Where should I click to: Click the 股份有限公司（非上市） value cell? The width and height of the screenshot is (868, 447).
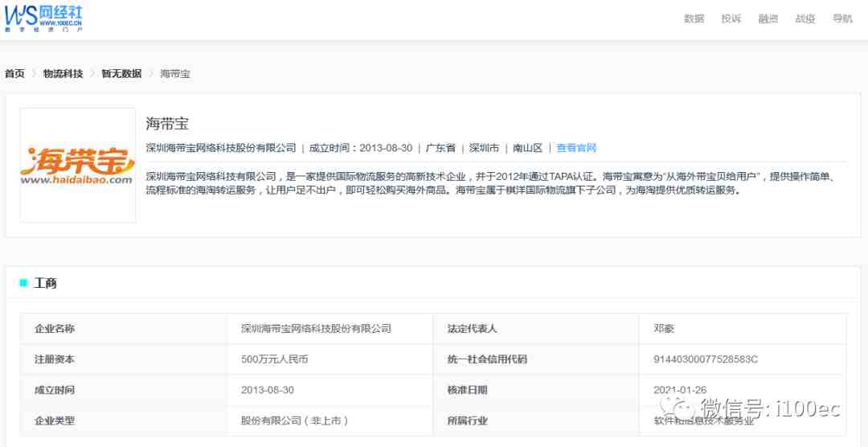coord(330,420)
